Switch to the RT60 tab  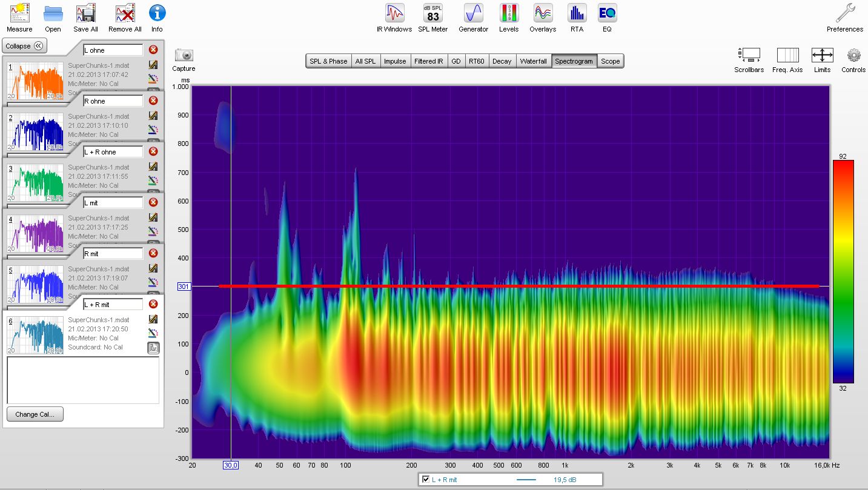[x=476, y=61]
